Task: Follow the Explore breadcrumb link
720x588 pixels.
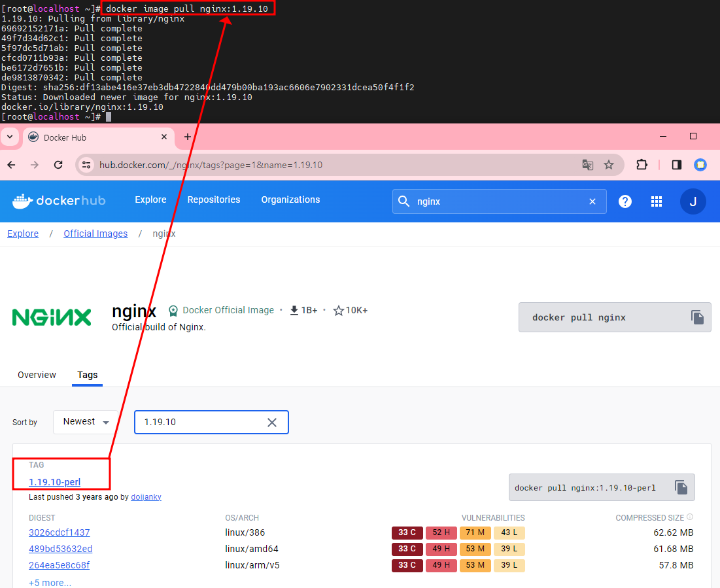Action: tap(23, 233)
